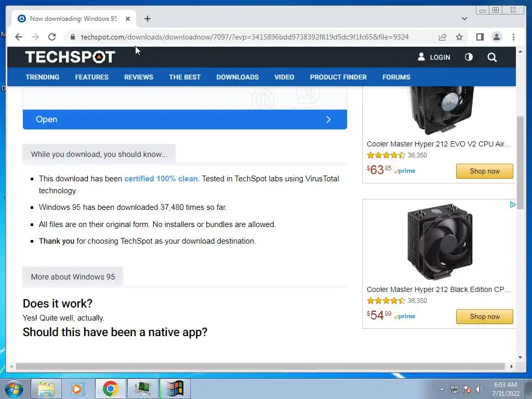
Task: Open the DOWNLOADS menu
Action: 237,77
